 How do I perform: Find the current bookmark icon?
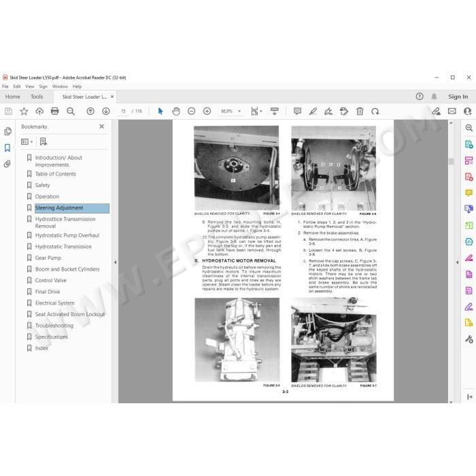[x=44, y=141]
